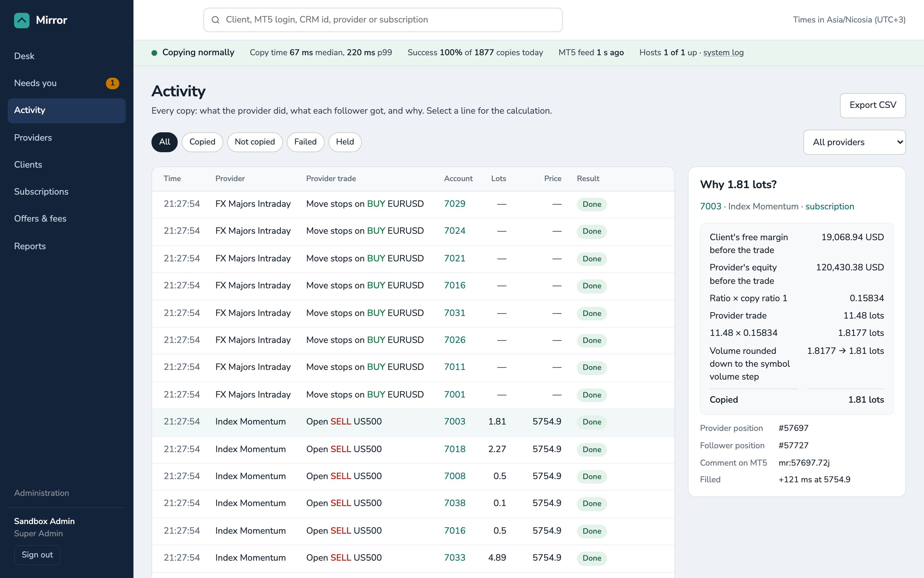Select Activity in the sidebar
This screenshot has height=578, width=924.
coord(67,110)
